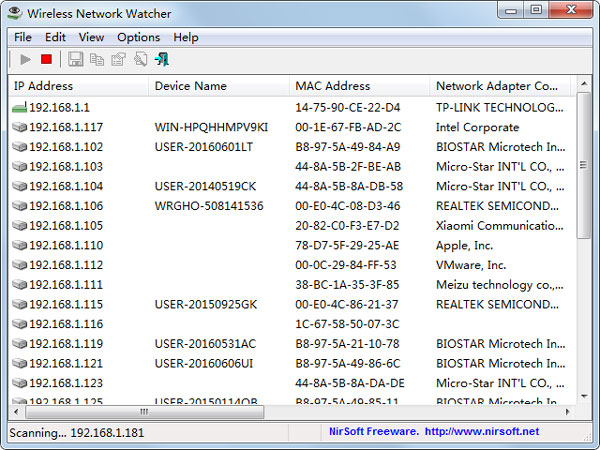Click device icon beside 192.168.1.117

pos(20,127)
